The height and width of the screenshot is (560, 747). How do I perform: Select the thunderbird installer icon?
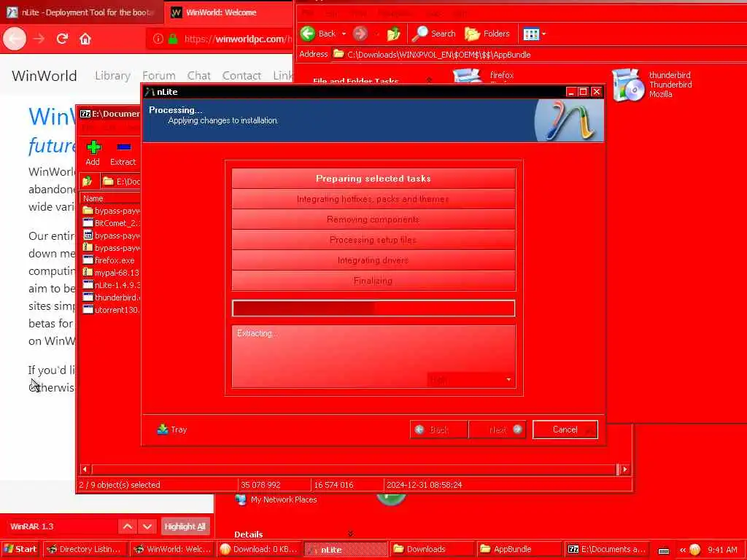coord(628,85)
